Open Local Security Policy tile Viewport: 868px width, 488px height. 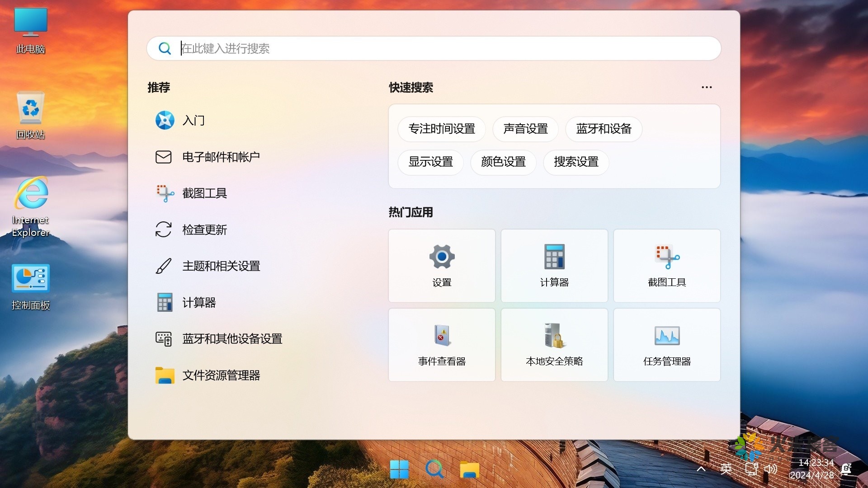coord(554,344)
